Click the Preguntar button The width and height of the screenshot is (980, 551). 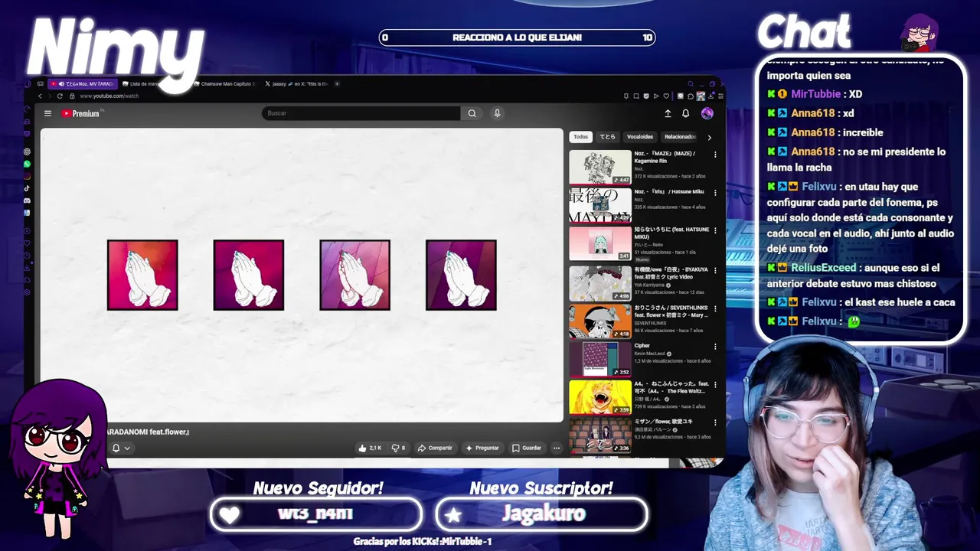point(482,448)
